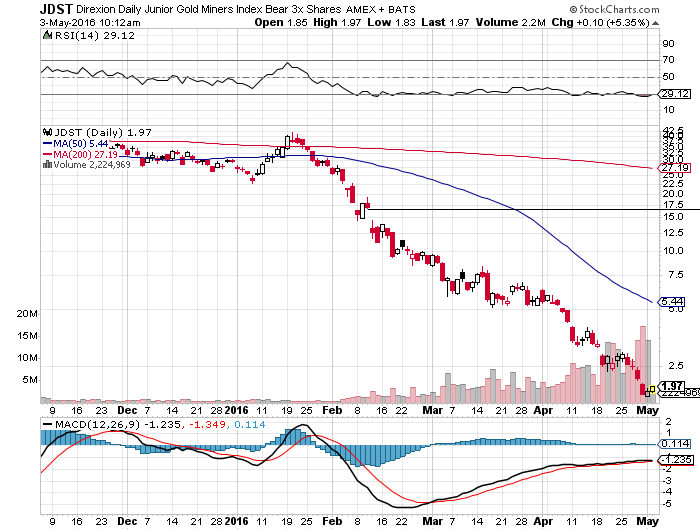700x530 pixels.
Task: Click the 10M volume axis label
Action: pos(27,358)
